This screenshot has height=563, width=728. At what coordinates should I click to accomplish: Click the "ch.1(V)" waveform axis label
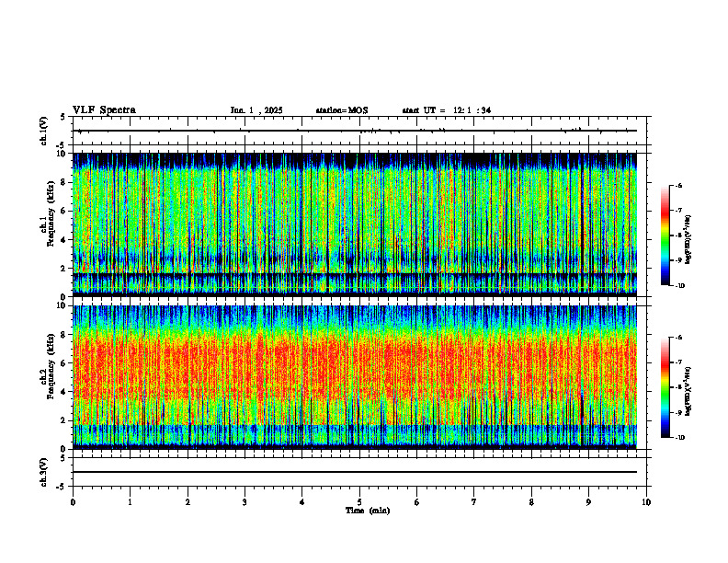coord(43,131)
